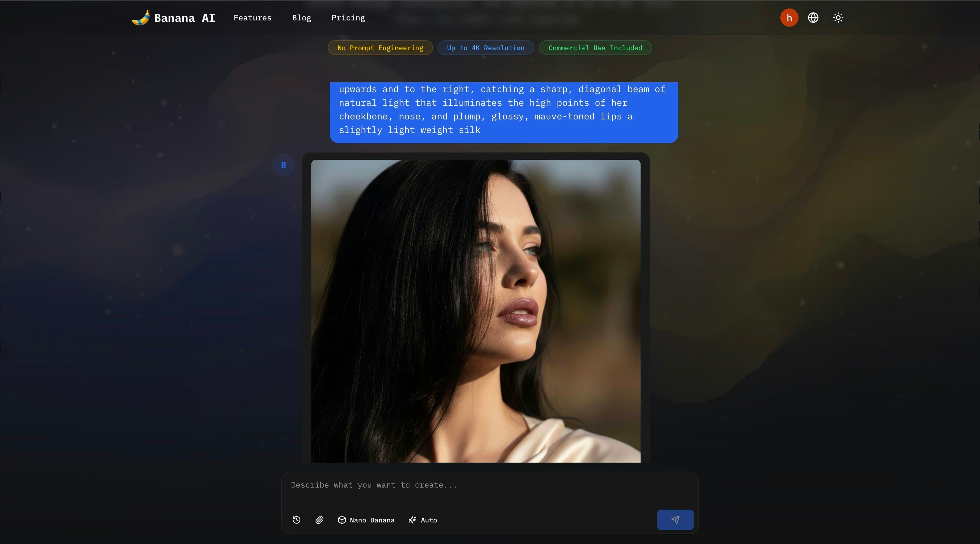Click the paperclip attachment icon
Screen dimensions: 980x544
(319, 520)
